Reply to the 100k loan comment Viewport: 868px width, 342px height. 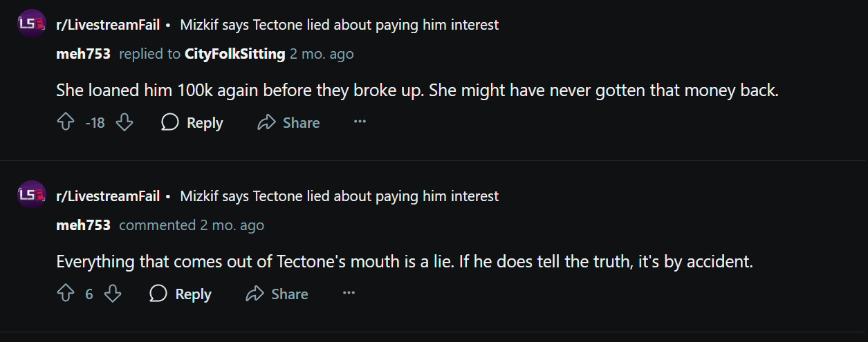(x=192, y=123)
